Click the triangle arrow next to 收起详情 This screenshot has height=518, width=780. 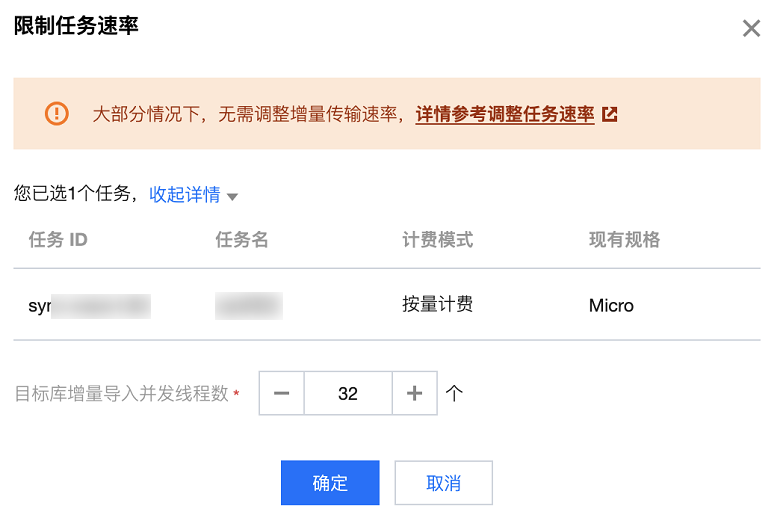pyautogui.click(x=232, y=196)
